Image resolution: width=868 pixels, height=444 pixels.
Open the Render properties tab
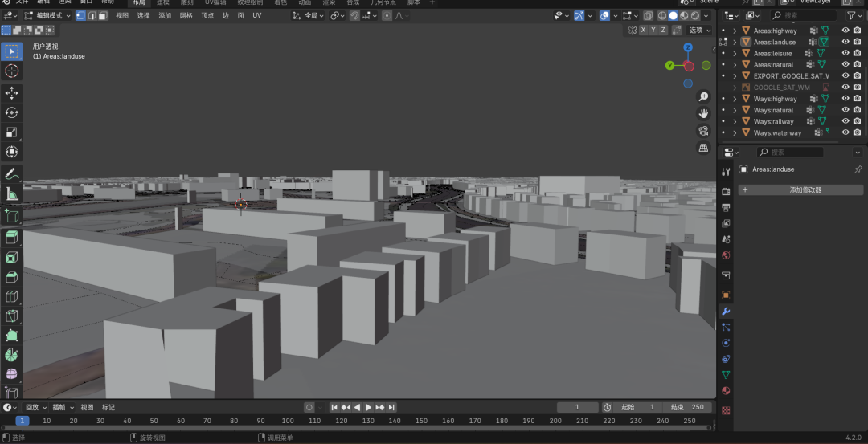pos(727,191)
